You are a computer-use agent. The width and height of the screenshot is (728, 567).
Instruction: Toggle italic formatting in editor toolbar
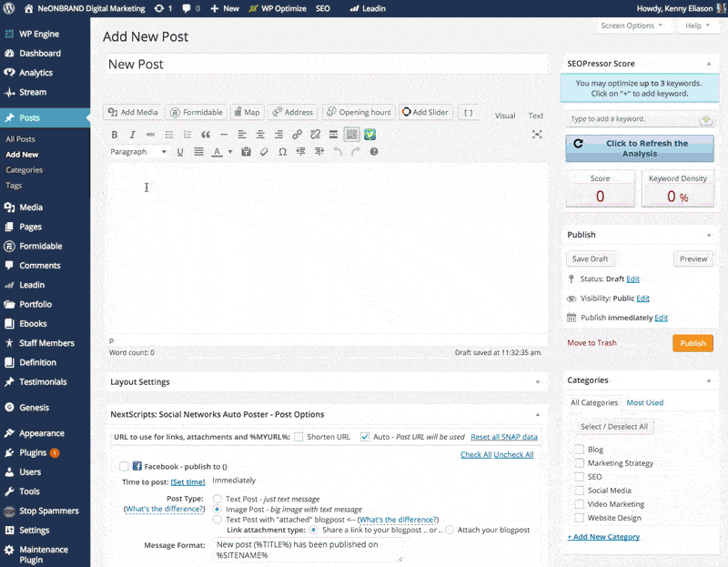[132, 135]
